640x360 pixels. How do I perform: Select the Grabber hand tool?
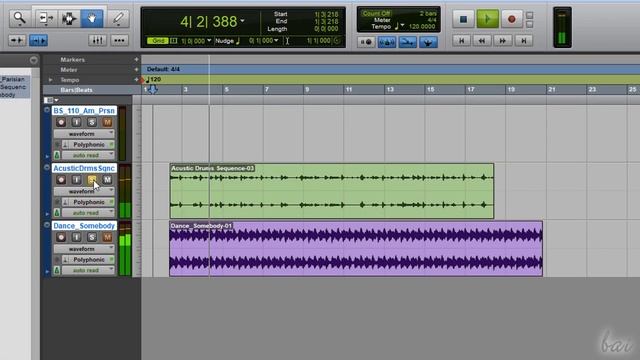pyautogui.click(x=92, y=18)
